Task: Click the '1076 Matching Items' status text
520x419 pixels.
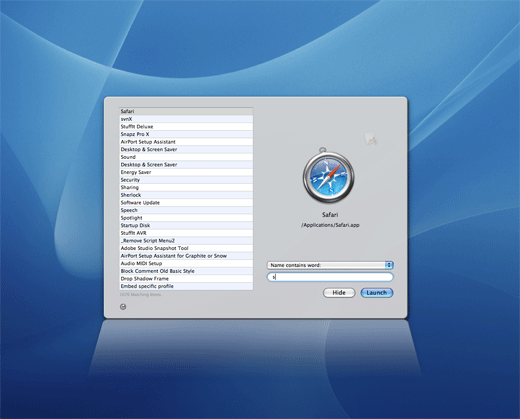Action: [x=141, y=295]
